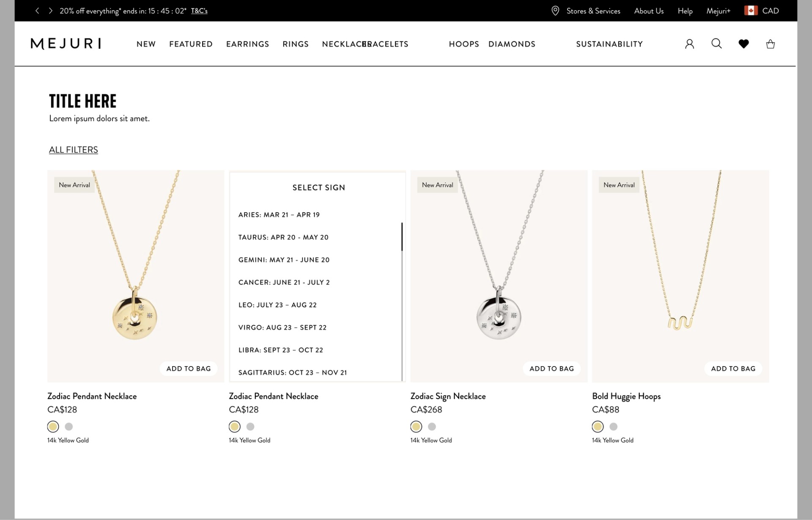Click the store location pin icon
Image resolution: width=812 pixels, height=520 pixels.
coord(555,11)
